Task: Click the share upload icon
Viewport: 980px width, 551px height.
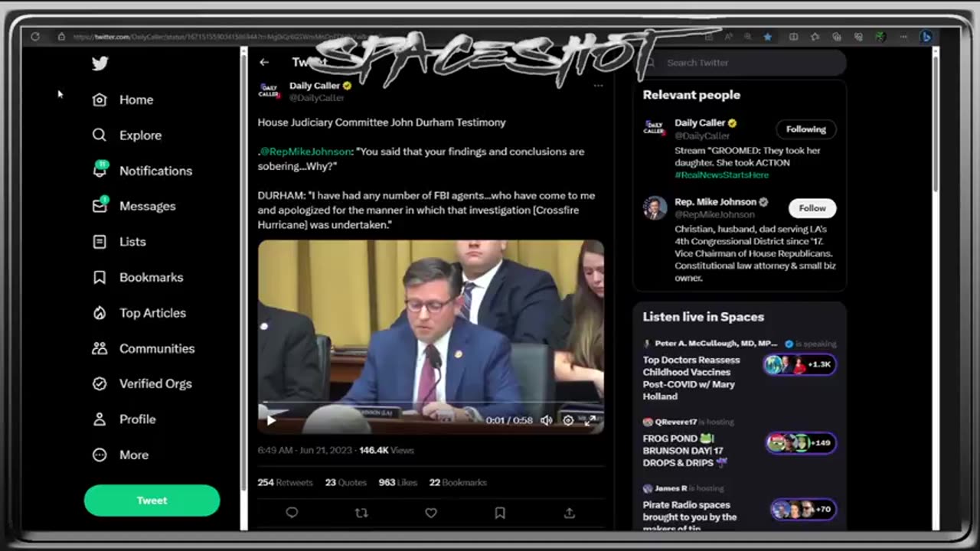Action: tap(570, 513)
